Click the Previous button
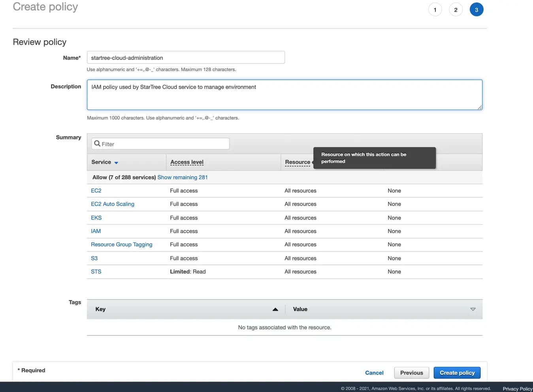 pos(411,373)
